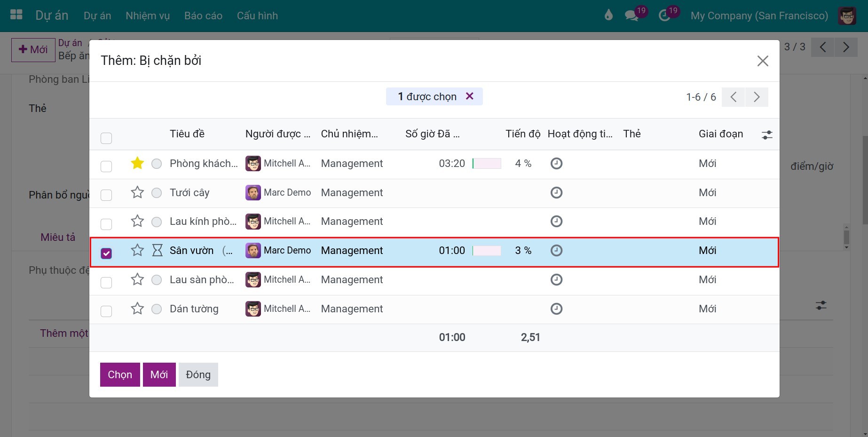The height and width of the screenshot is (437, 868).
Task: Open activities clock icon in top navbar
Action: tap(664, 16)
